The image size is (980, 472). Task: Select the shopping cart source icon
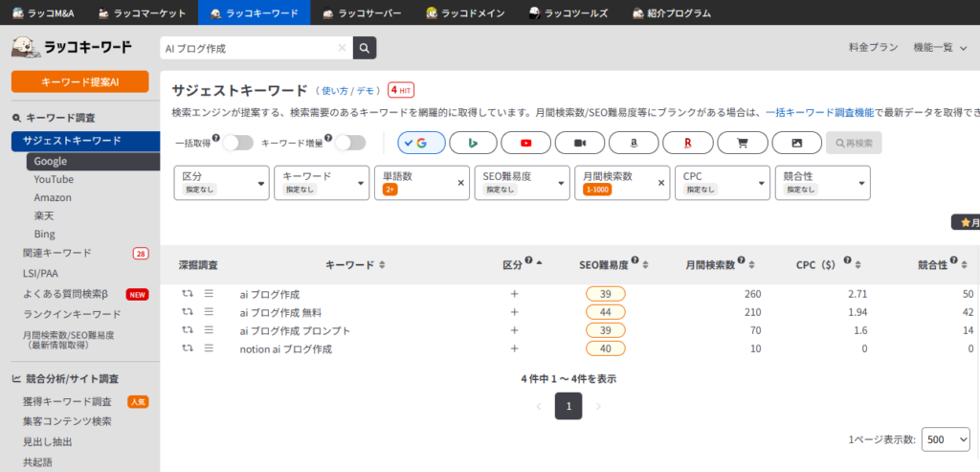tap(741, 143)
